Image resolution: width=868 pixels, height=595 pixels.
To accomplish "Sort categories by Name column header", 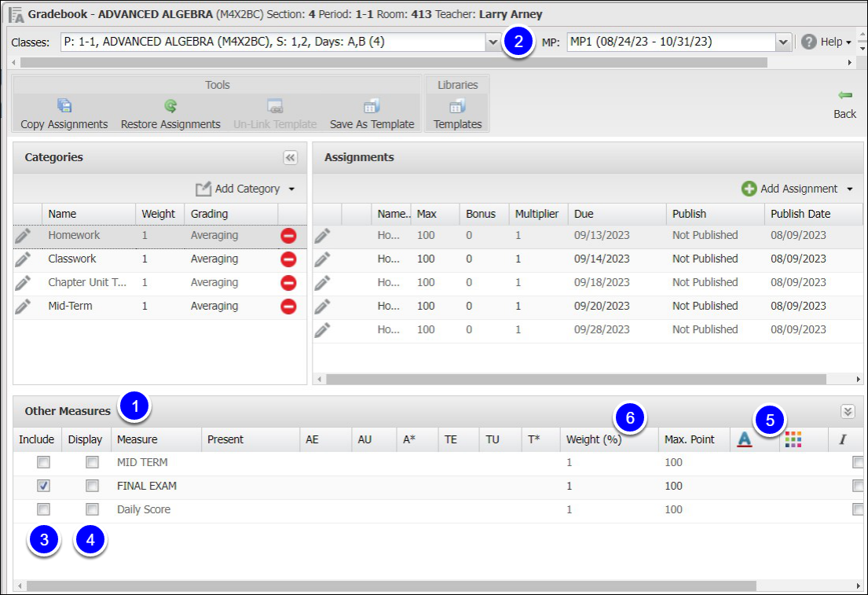I will tap(89, 214).
